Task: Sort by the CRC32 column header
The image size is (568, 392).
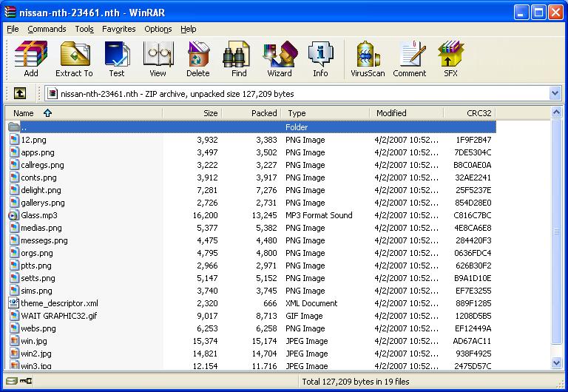Action: coord(470,113)
